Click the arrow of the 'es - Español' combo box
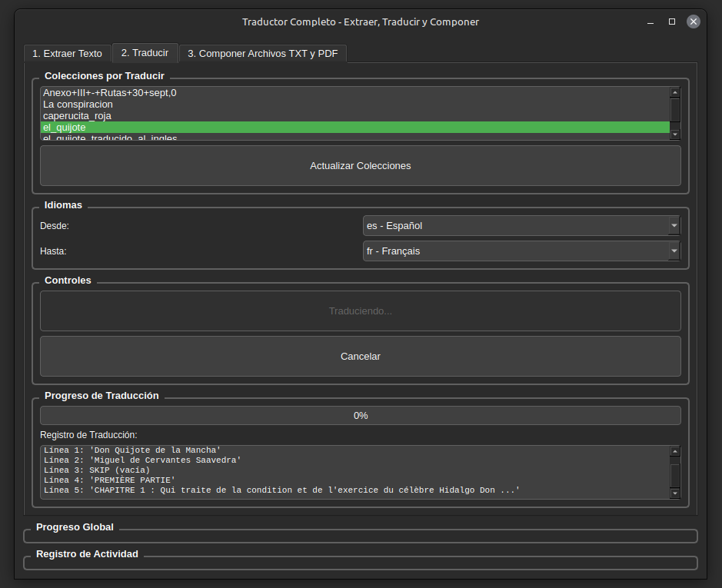 coord(674,226)
